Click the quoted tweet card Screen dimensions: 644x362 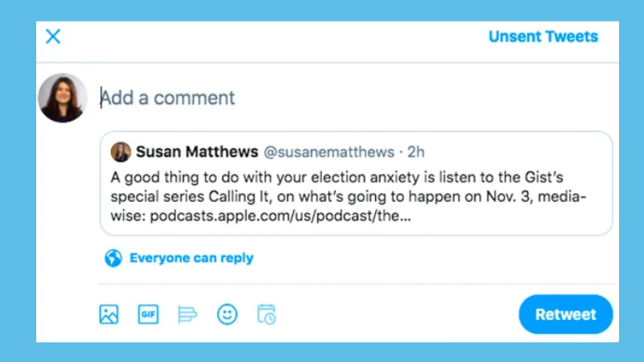356,183
